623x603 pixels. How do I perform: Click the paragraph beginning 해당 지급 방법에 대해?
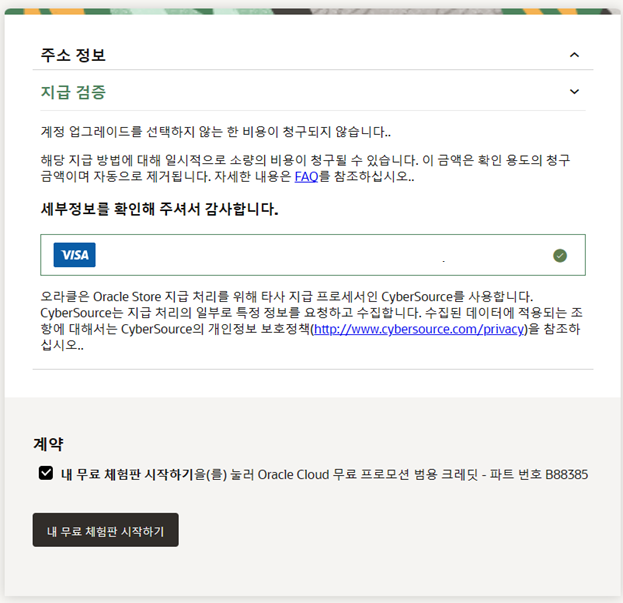click(x=305, y=168)
